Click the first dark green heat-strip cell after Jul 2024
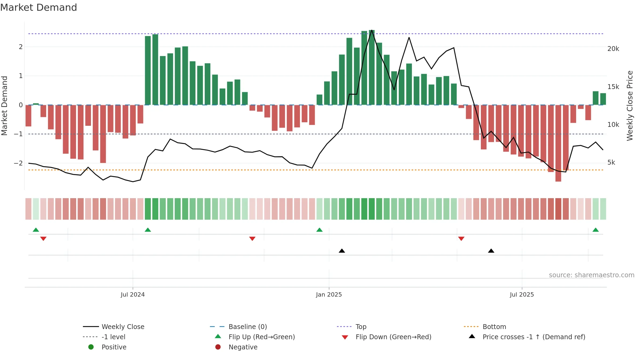Image resolution: width=644 pixels, height=362 pixels. (148, 209)
